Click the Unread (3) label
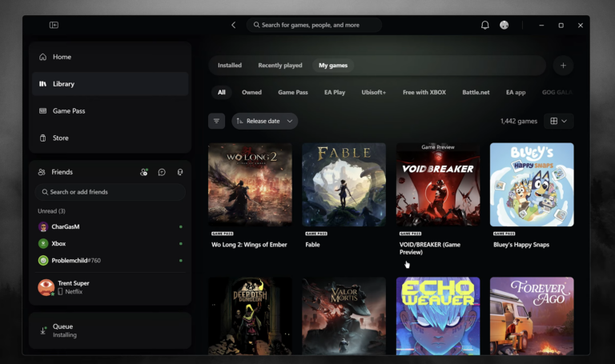Viewport: 615px width, 364px height. pos(51,211)
